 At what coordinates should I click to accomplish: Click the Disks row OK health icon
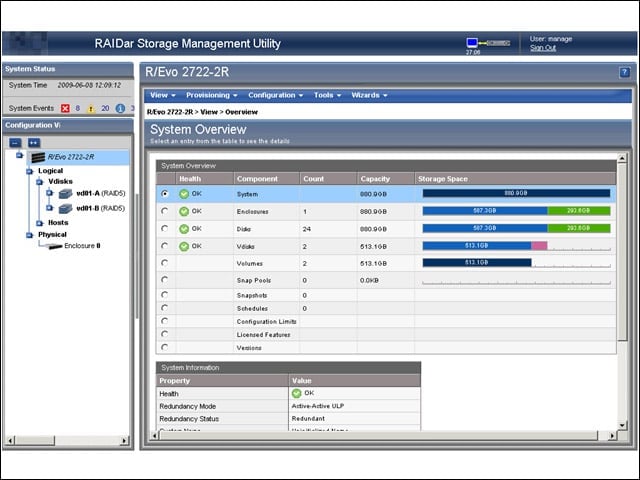coord(184,229)
